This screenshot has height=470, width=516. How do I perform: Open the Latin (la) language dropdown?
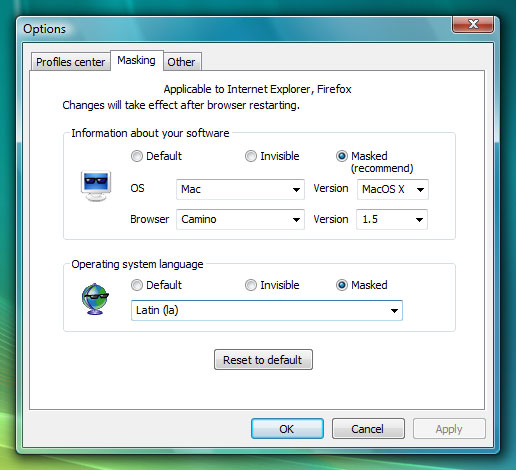click(267, 310)
